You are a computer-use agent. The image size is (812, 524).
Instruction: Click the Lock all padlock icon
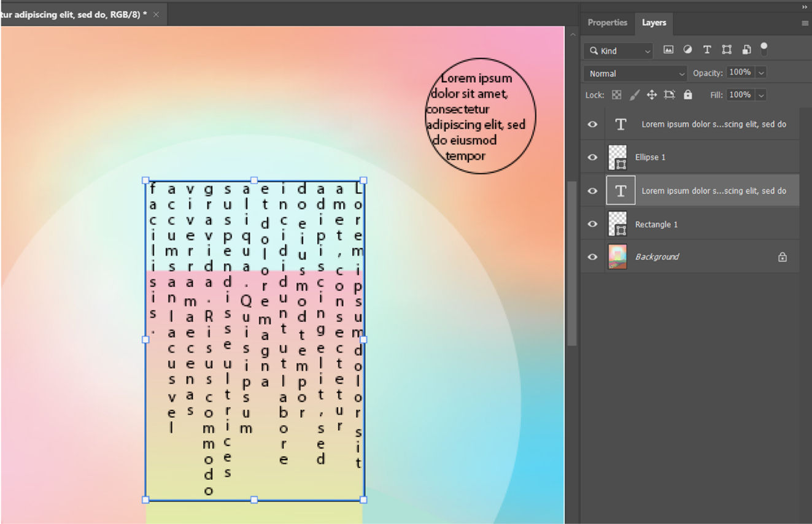point(688,94)
